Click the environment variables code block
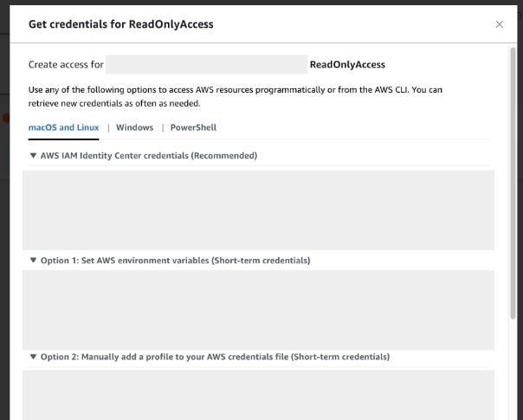Screen dimensions: 523x420 [x=258, y=309]
